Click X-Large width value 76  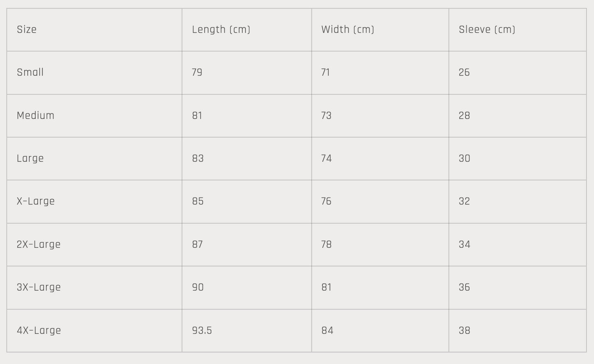pos(326,201)
